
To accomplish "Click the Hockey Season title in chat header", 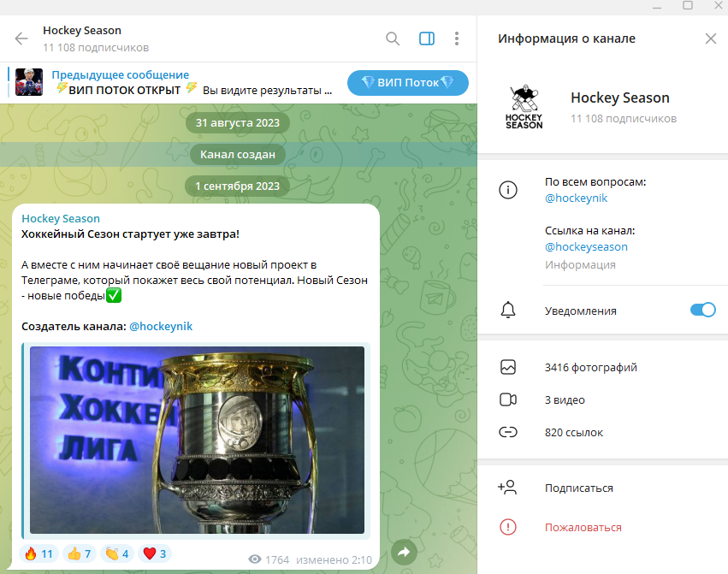I will pyautogui.click(x=82, y=31).
